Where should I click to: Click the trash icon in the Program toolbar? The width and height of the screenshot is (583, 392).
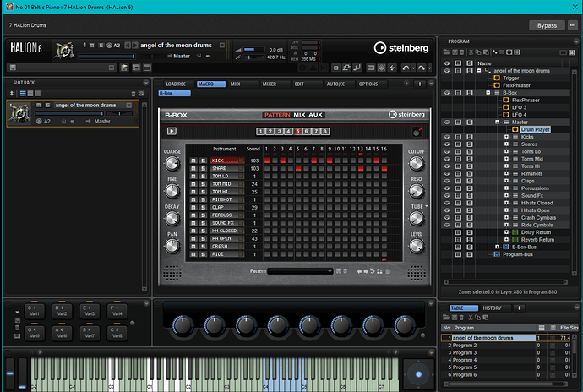coord(462,52)
